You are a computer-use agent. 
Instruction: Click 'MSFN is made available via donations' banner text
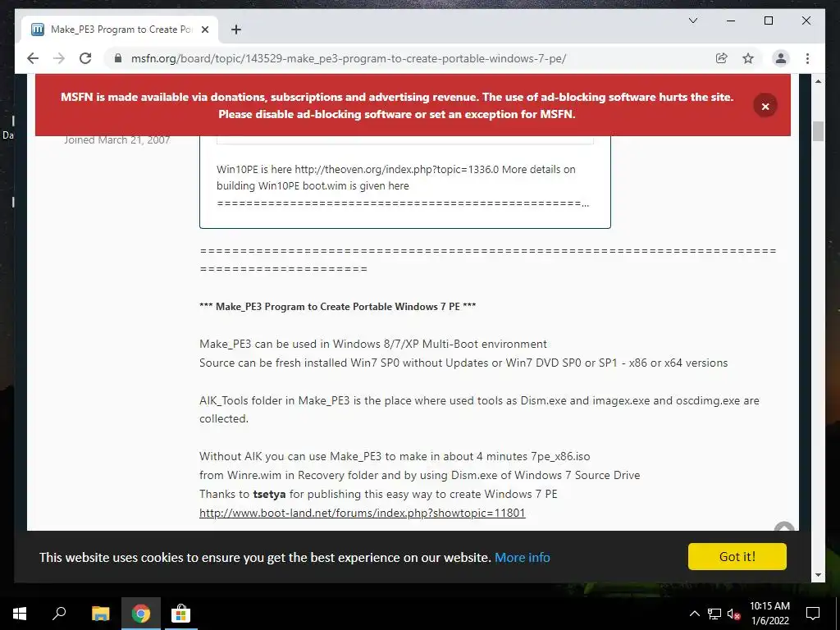click(x=397, y=106)
